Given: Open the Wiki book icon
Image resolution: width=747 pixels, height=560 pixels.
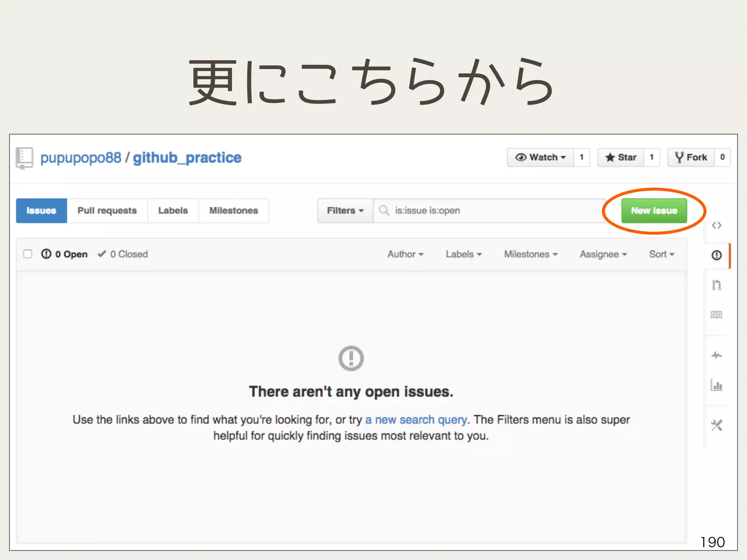Looking at the screenshot, I should (x=716, y=315).
